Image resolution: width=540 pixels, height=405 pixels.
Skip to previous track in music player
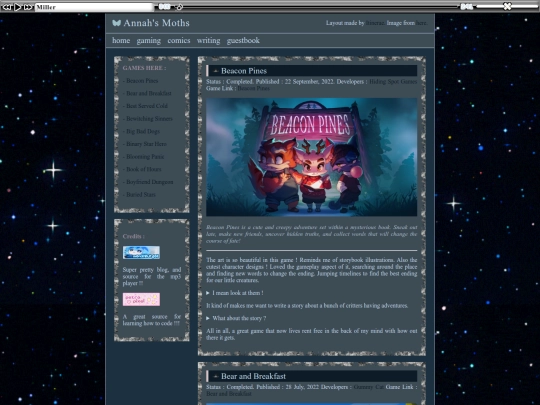(7, 7)
